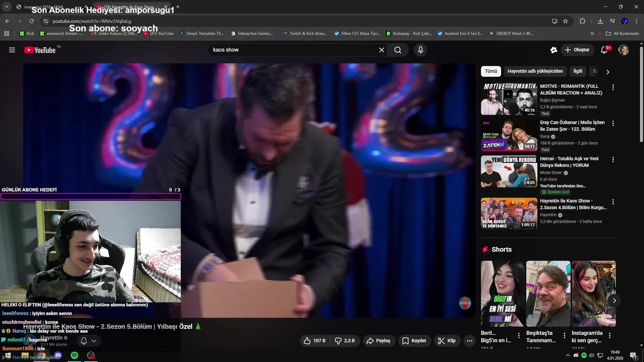The width and height of the screenshot is (644, 362).
Task: Show more filter chips with arrow
Action: tap(608, 72)
